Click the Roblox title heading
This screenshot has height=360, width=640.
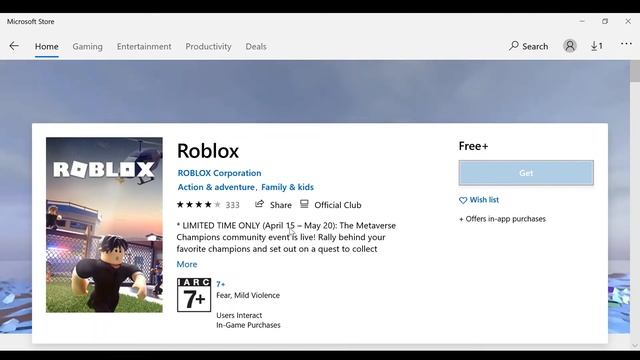point(208,151)
